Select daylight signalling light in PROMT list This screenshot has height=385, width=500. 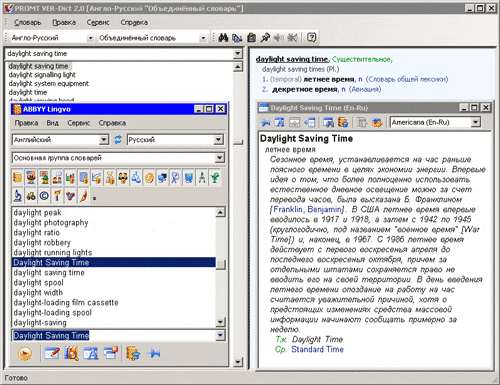pyautogui.click(x=42, y=75)
